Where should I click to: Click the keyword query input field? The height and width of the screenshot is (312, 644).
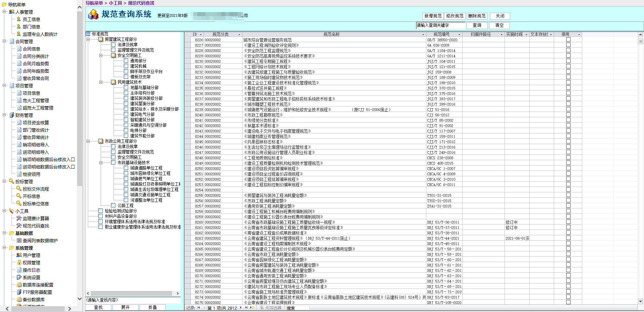(x=441, y=25)
